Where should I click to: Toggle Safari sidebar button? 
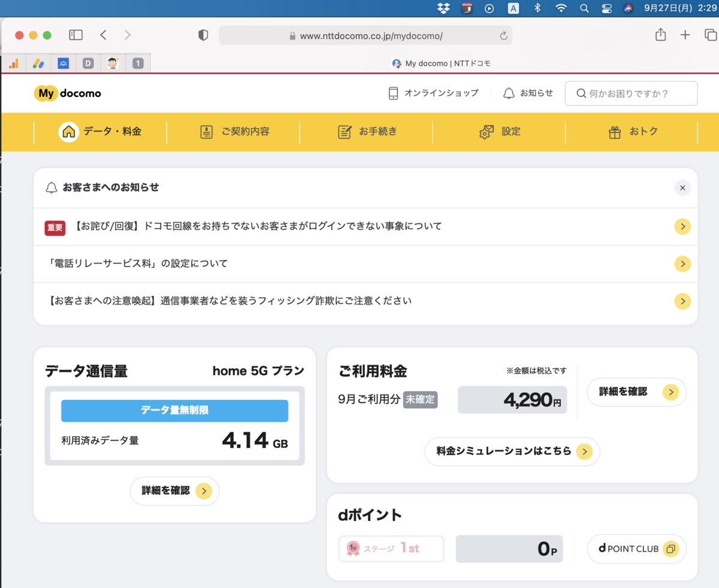point(75,35)
